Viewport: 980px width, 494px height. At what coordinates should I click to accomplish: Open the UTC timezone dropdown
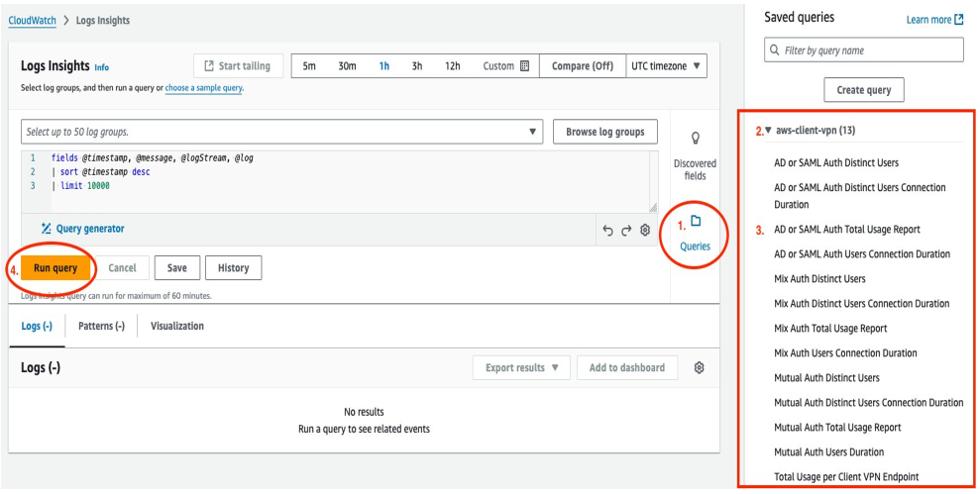tap(667, 66)
